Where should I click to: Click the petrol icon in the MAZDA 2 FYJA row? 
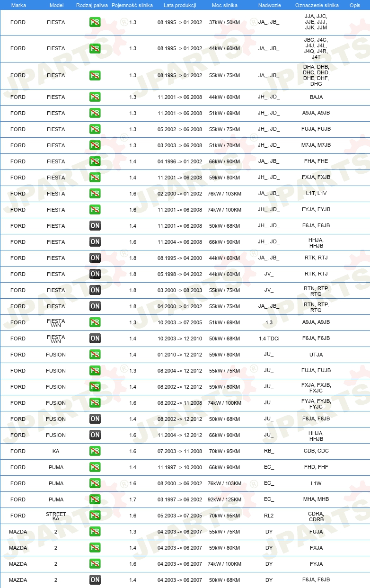tap(95, 564)
